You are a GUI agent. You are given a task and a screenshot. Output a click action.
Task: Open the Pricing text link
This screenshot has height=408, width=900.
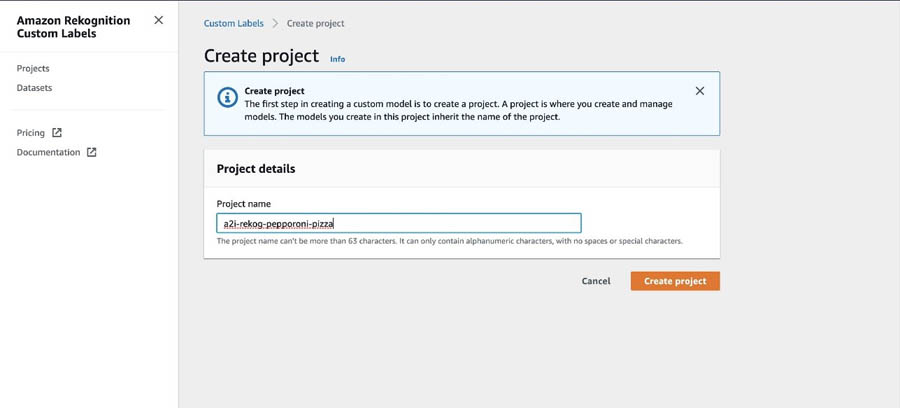pyautogui.click(x=30, y=133)
